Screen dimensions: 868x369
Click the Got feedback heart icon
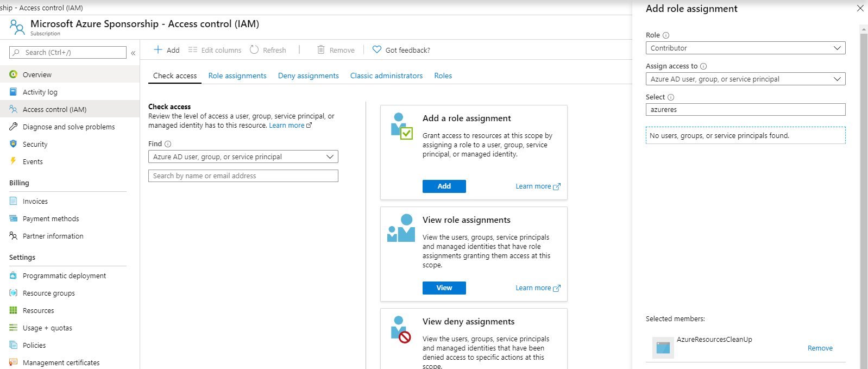(377, 50)
